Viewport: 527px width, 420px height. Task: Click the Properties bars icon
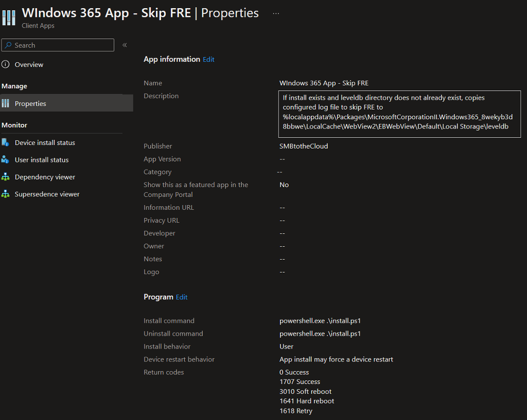coord(6,103)
